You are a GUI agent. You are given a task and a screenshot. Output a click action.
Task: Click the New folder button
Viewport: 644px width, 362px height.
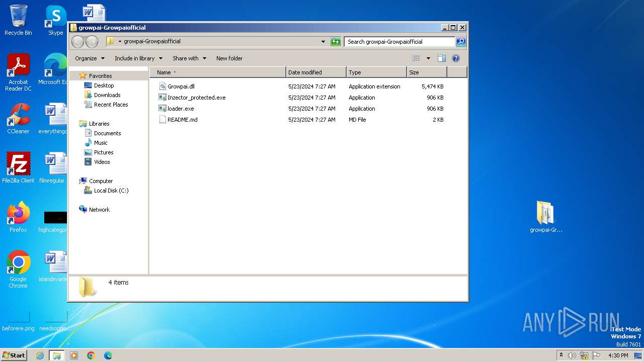(229, 58)
